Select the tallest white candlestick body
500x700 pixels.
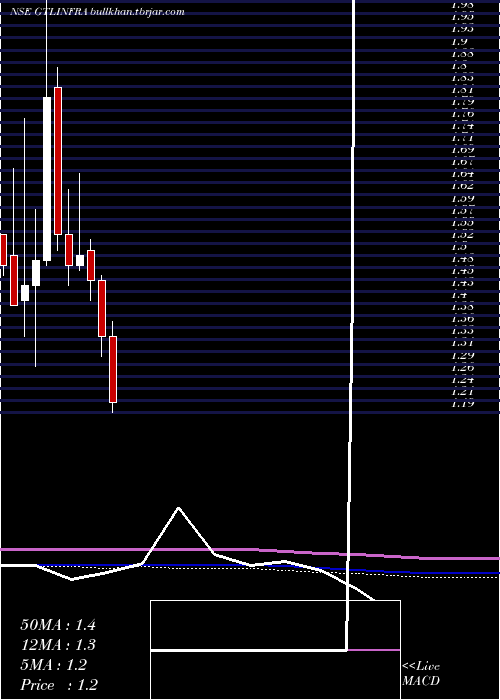click(x=47, y=179)
